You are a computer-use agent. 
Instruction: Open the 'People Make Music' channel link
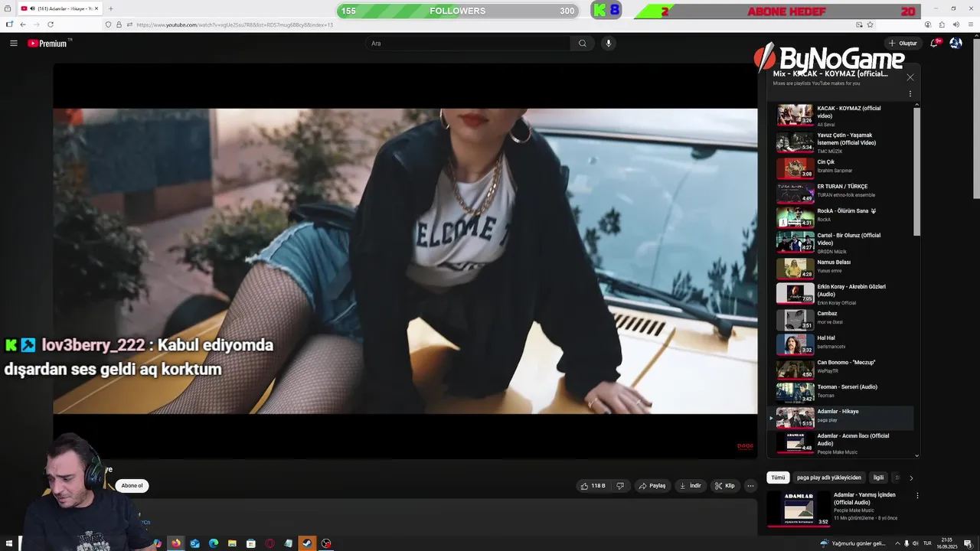[x=854, y=510]
